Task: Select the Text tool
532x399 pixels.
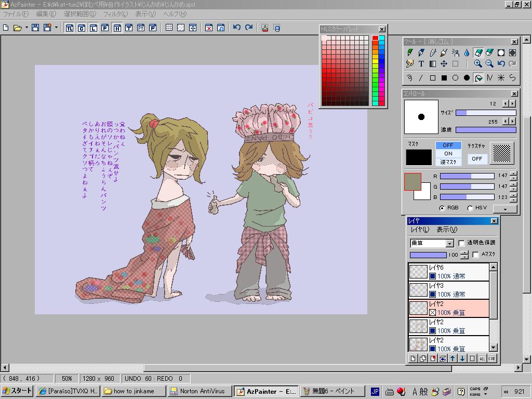Action: point(421,64)
